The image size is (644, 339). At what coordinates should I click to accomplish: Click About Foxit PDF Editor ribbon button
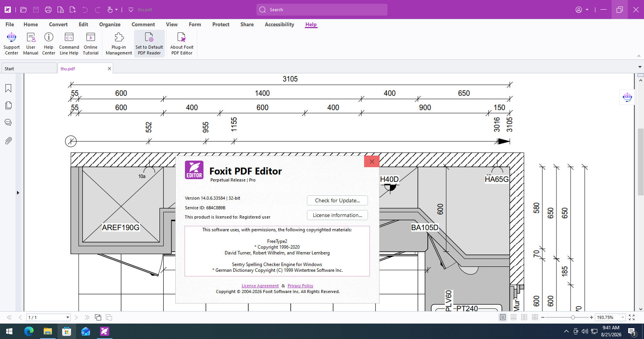pyautogui.click(x=182, y=44)
